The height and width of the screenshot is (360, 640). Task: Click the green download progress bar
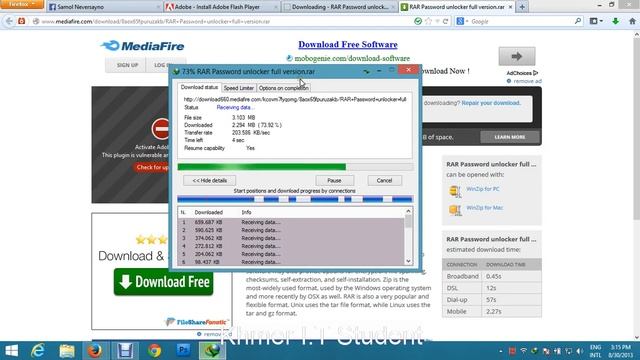[x=295, y=167]
